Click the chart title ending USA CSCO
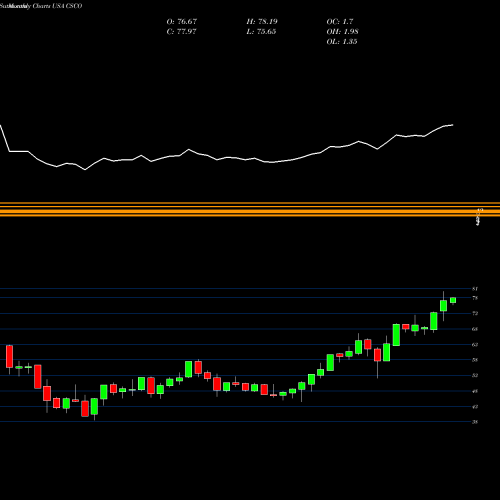 pos(41,6)
